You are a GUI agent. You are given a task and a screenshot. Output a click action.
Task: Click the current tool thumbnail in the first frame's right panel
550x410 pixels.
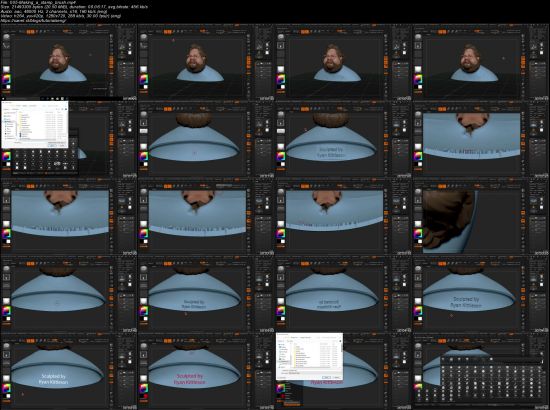(x=122, y=47)
